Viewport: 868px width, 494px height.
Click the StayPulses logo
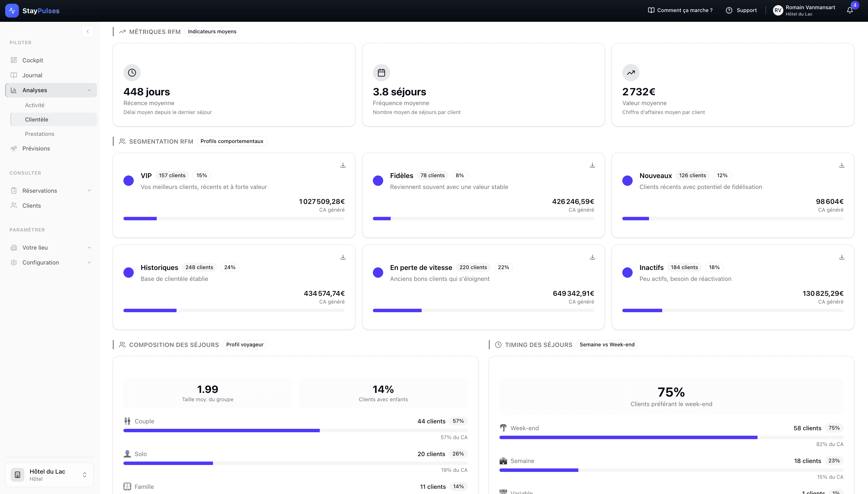pyautogui.click(x=32, y=11)
